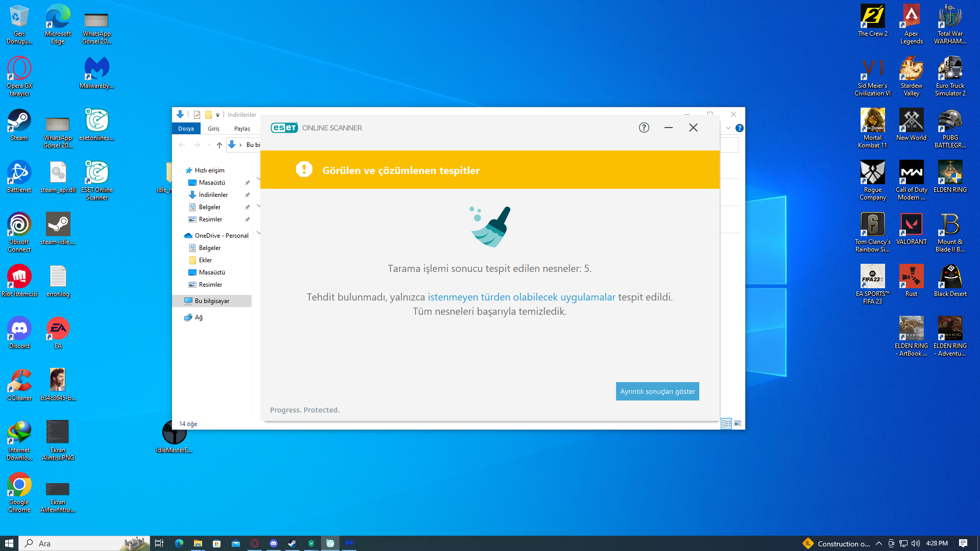Viewport: 980px width, 551px height.
Task: Click Ayrıntılı sonuçları göster button
Action: (x=657, y=391)
